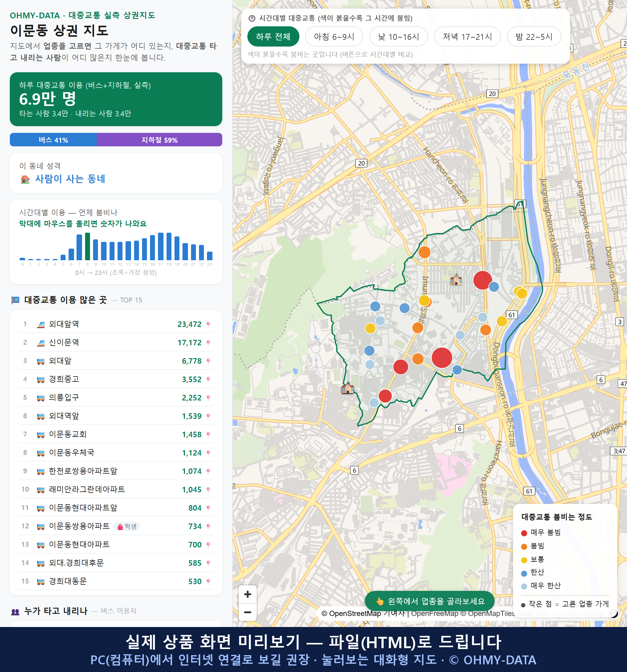Click the 보통 yellow legend swatch
Viewport: 627px width, 672px height.
(524, 560)
